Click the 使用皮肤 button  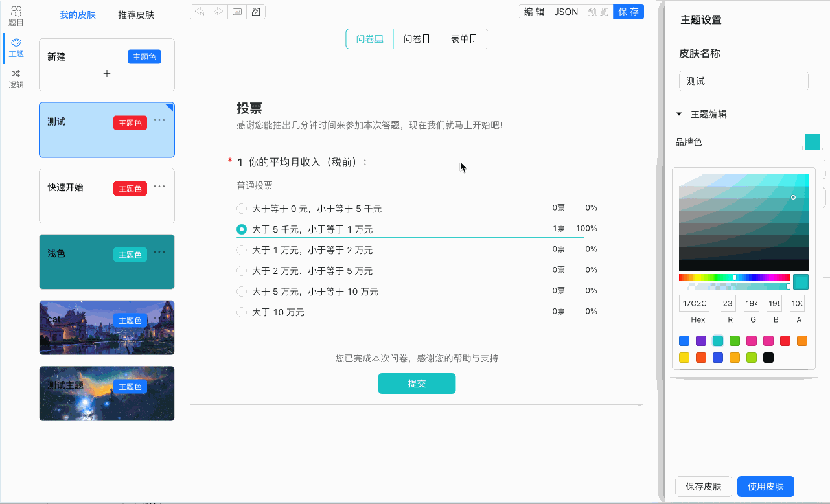point(765,487)
